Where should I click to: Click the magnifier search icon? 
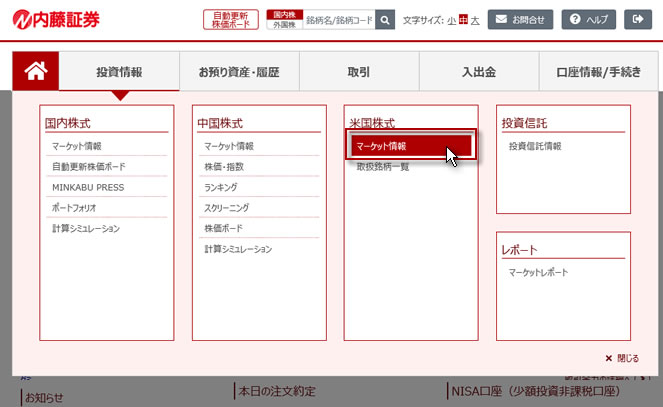(x=385, y=19)
